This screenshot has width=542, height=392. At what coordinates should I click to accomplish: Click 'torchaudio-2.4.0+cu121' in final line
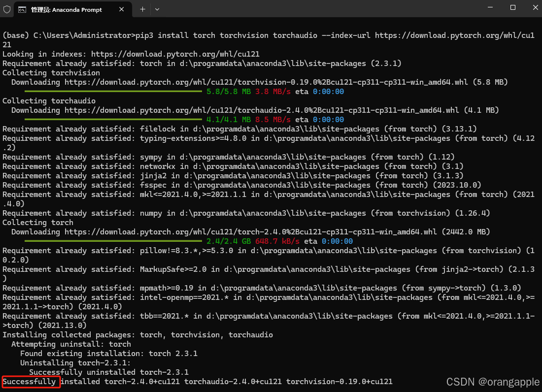(233, 381)
